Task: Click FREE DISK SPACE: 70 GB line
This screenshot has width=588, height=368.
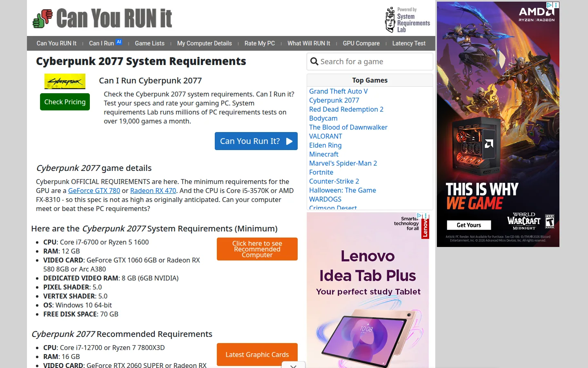Action: click(x=81, y=314)
